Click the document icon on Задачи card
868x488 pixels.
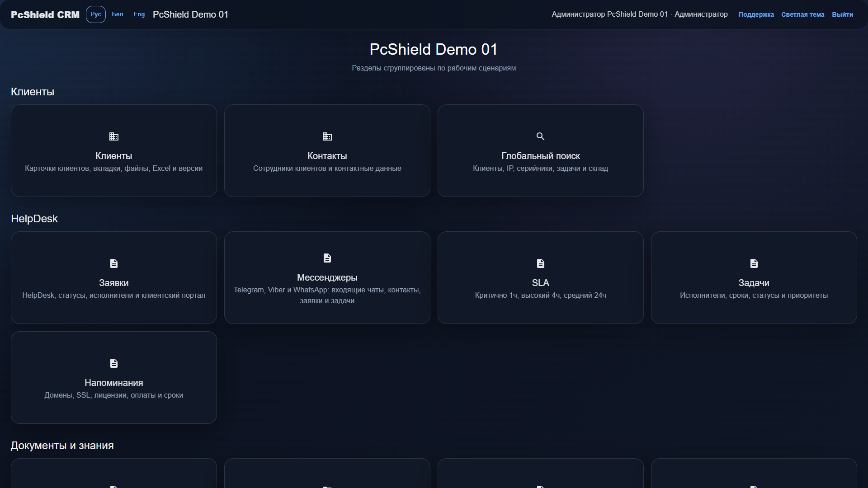coord(754,263)
